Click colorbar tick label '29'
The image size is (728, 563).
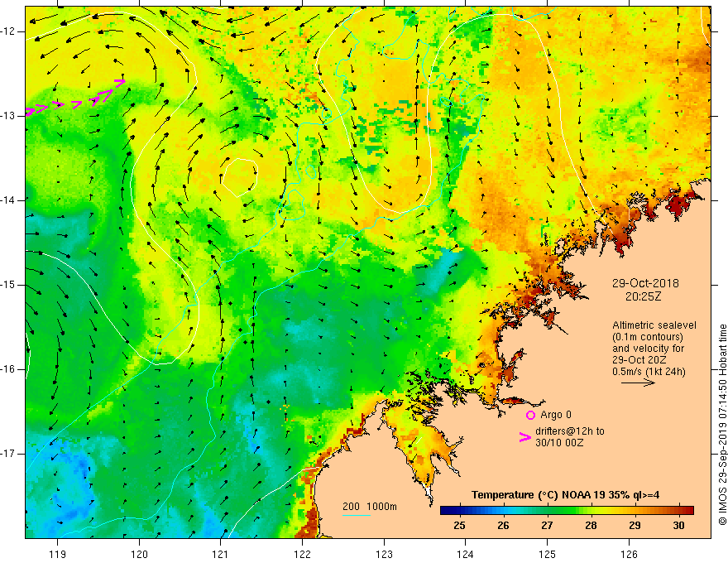(x=635, y=526)
